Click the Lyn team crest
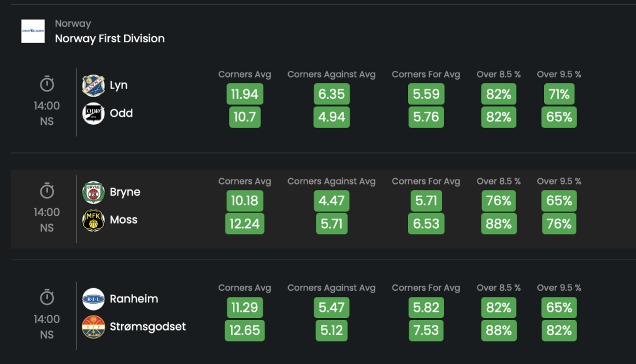Screen dimensions: 636x364 click(93, 85)
